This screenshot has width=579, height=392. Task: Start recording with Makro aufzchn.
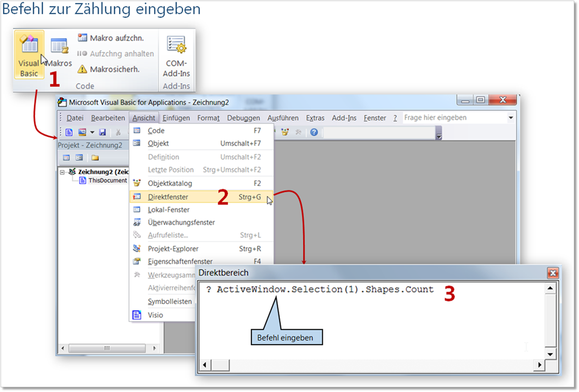point(111,38)
